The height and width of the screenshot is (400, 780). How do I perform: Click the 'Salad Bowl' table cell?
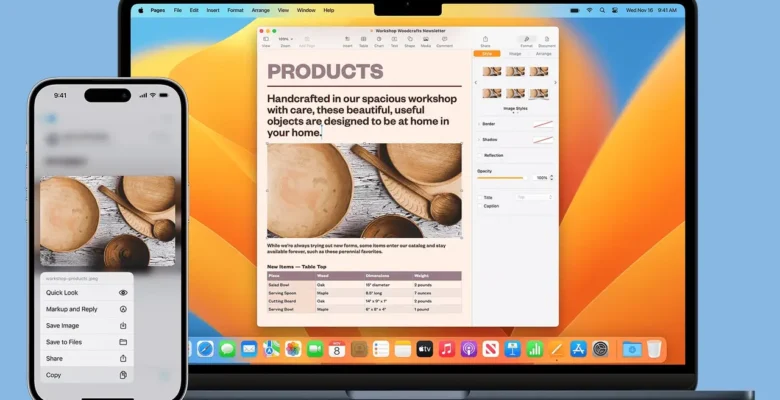(291, 285)
